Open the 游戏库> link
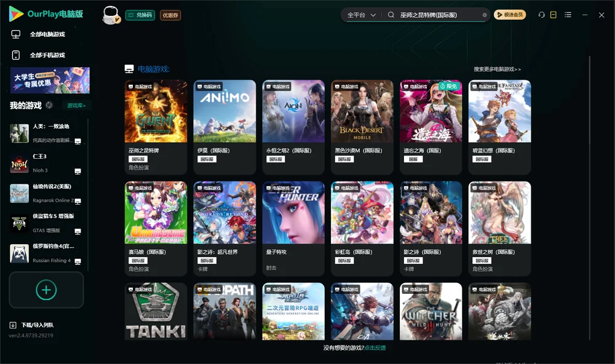The width and height of the screenshot is (615, 364). coord(76,105)
